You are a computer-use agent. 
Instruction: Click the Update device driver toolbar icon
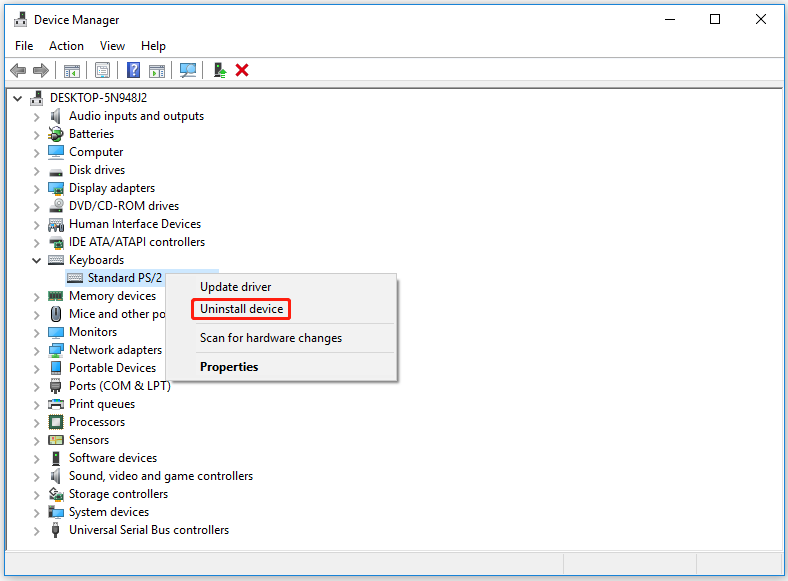pos(220,70)
